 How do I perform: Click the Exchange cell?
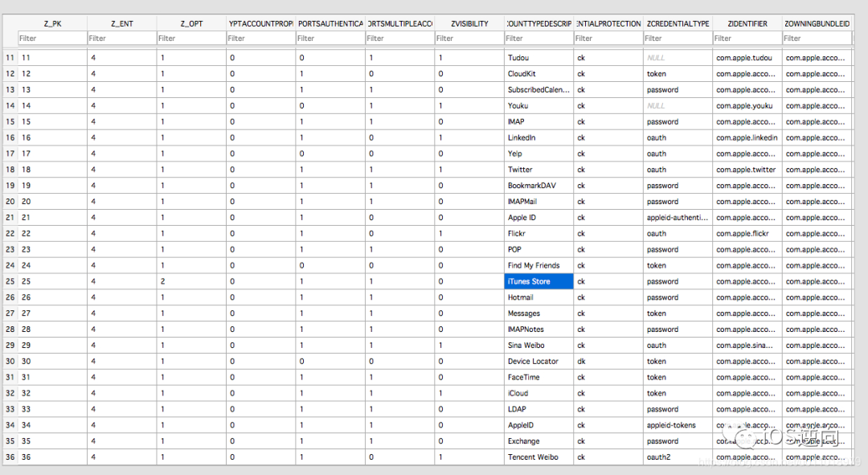538,441
